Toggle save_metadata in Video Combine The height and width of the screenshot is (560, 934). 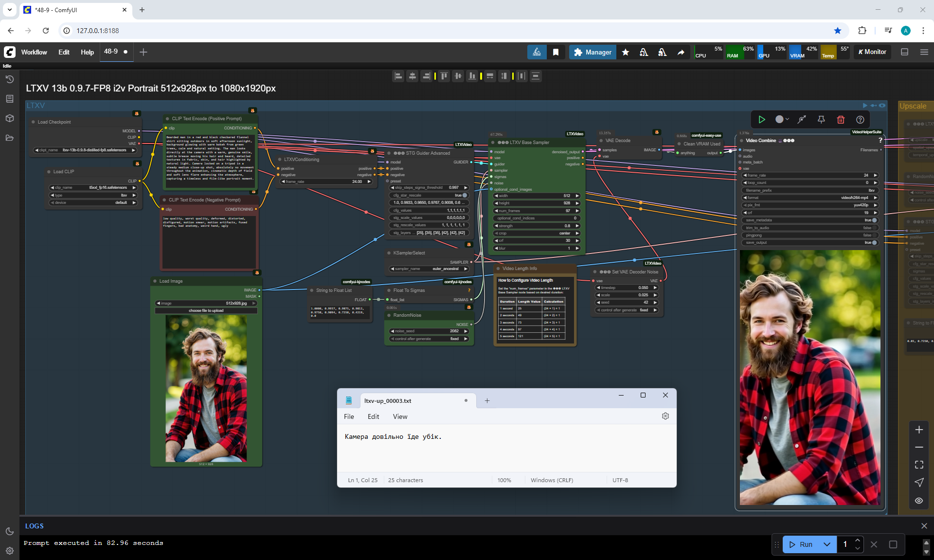[874, 220]
